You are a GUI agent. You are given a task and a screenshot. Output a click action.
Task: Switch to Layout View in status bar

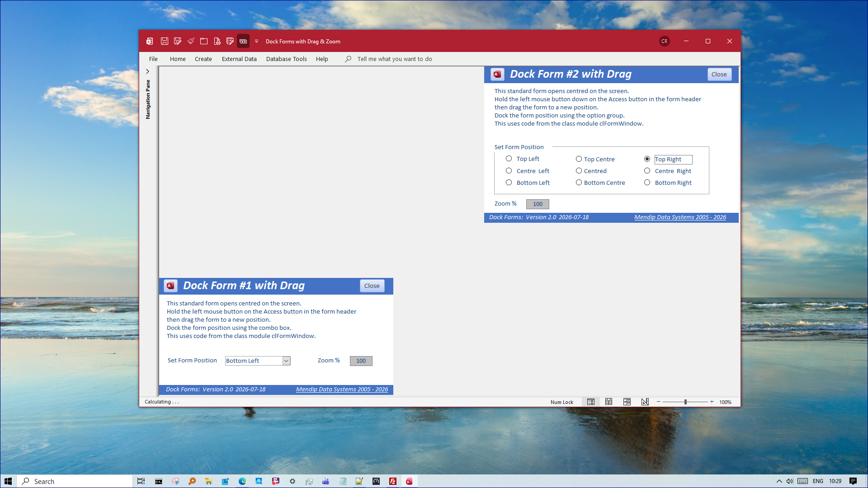point(627,402)
